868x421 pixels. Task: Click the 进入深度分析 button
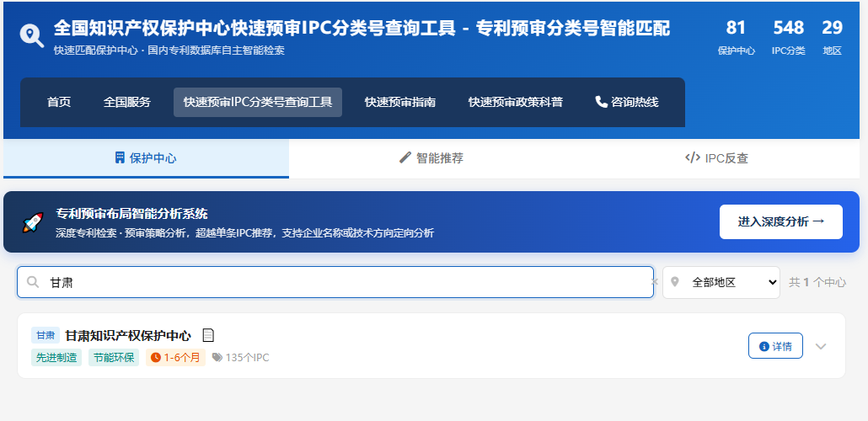(781, 221)
